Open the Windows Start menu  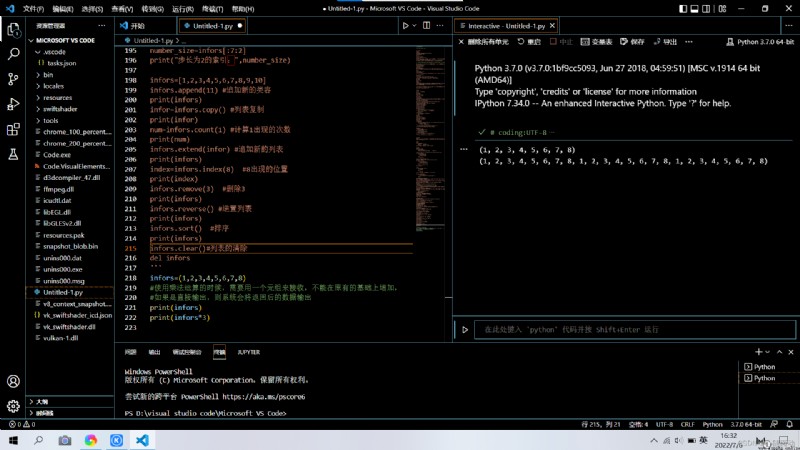coord(13,440)
